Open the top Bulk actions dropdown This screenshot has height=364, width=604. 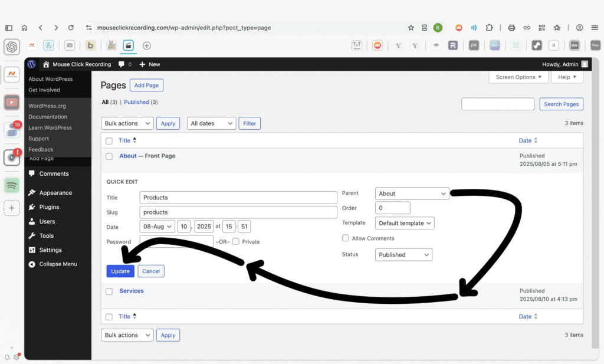[x=127, y=123]
